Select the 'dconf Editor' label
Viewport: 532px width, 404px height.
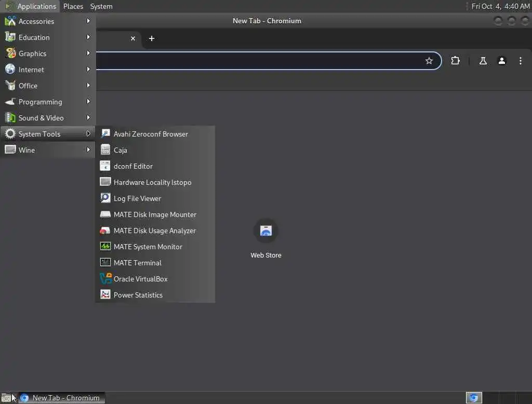pyautogui.click(x=133, y=166)
